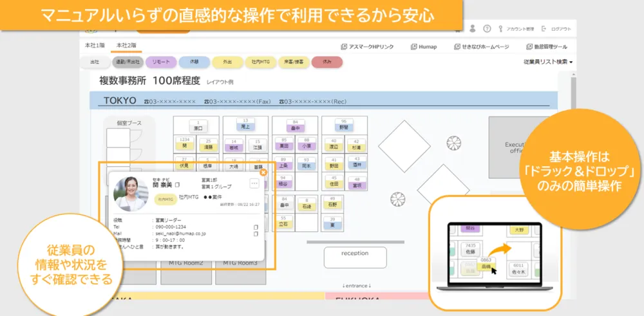
Task: Click the 社内MTG status badge in popup
Action: [166, 199]
